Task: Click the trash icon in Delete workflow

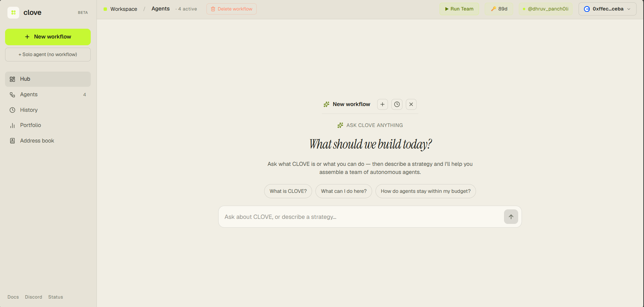Action: pos(213,9)
